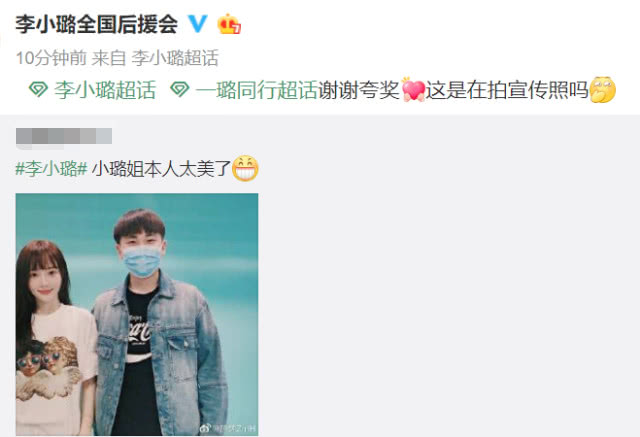Open the 李小璐全国后援会 profile name
This screenshot has width=640, height=437.
97,24
